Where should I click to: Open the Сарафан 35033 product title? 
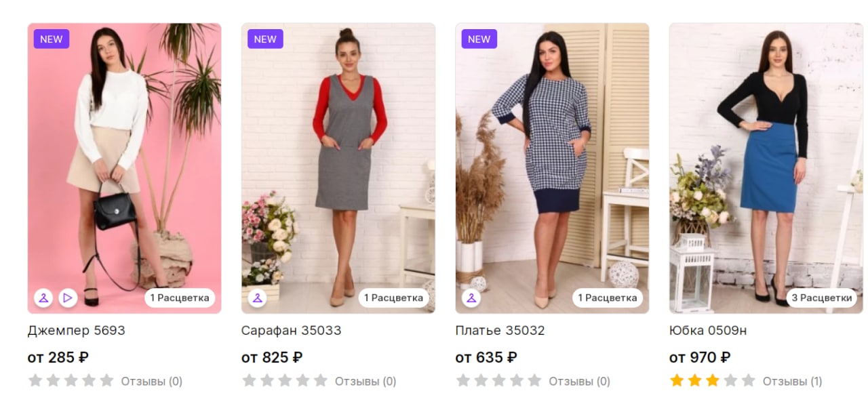tap(291, 331)
